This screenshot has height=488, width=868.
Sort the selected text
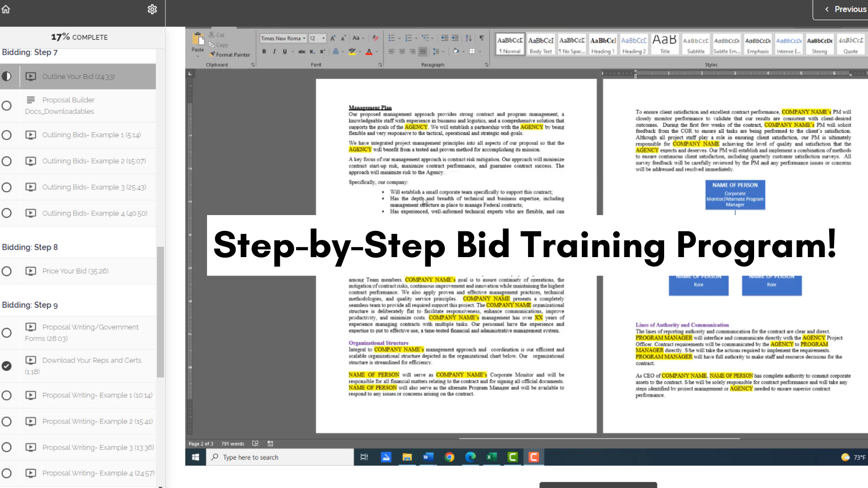pos(468,38)
